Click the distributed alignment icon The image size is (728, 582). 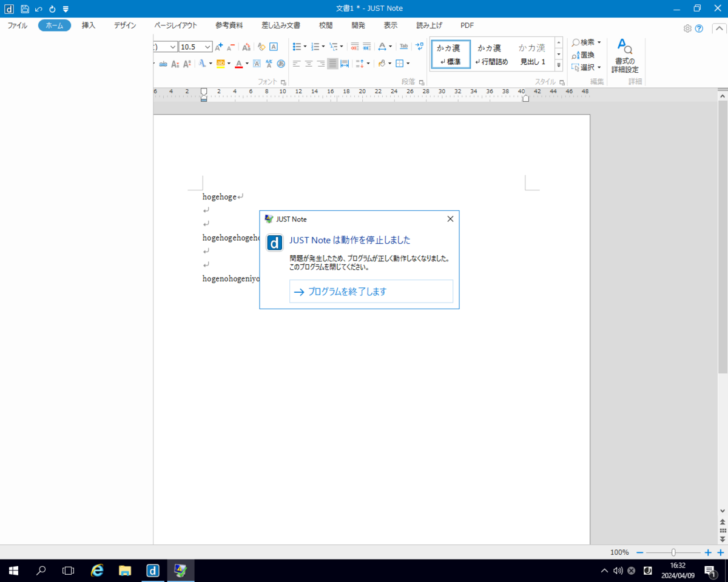[345, 64]
